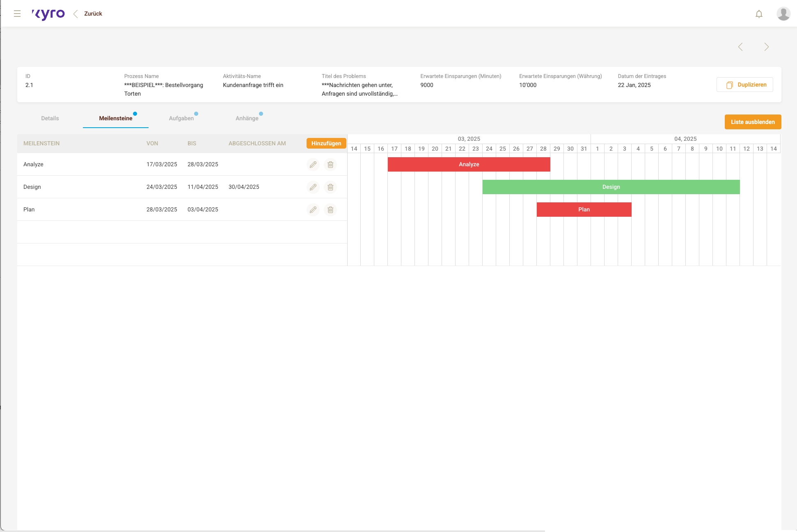
Task: Click the Hinzufügen button
Action: (x=326, y=143)
